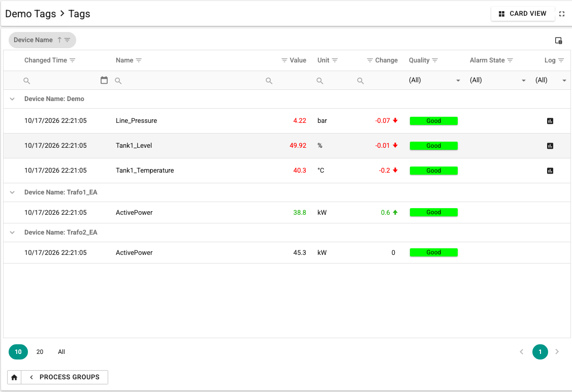Go to previous page arrow
The height and width of the screenshot is (392, 572).
point(522,352)
